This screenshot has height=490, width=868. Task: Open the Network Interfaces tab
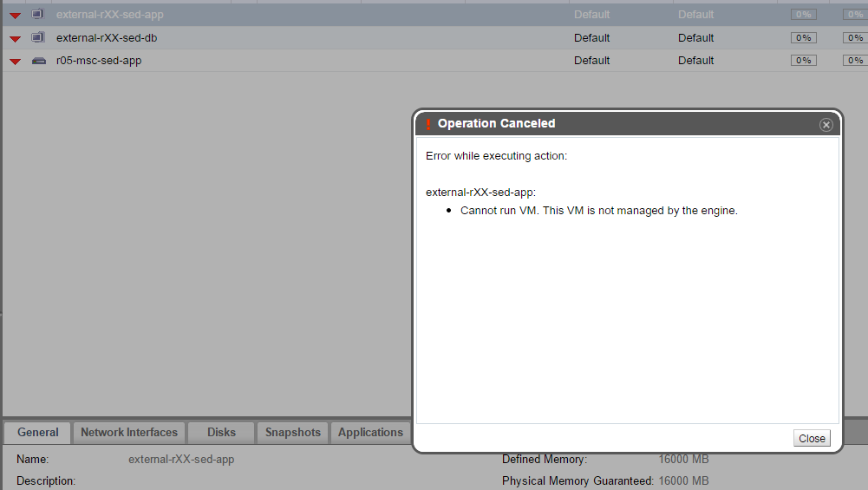(x=129, y=432)
